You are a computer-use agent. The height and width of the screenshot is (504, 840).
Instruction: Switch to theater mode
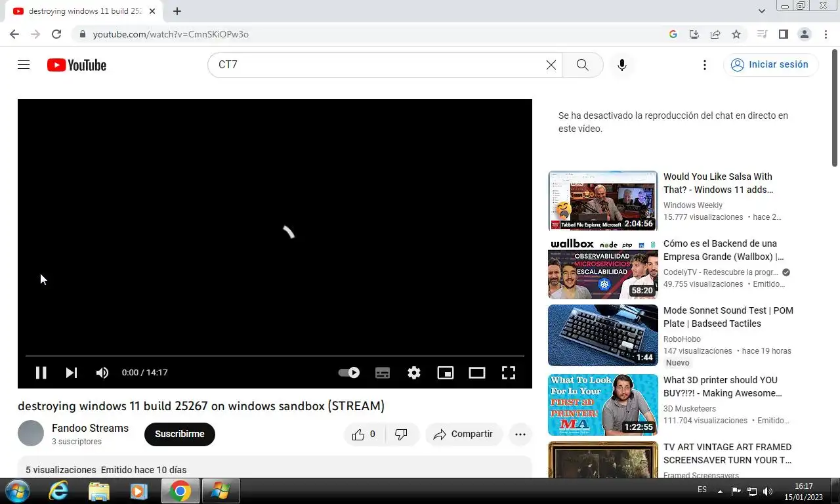(x=477, y=373)
